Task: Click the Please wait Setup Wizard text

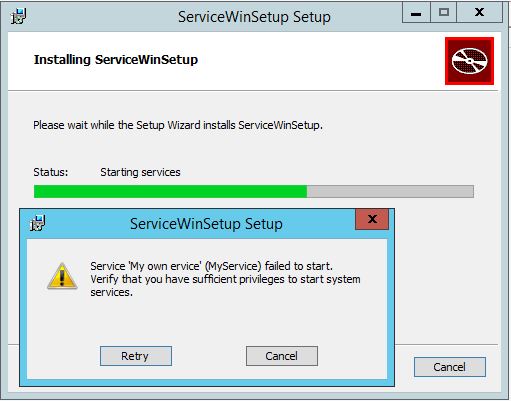Action: (x=178, y=125)
